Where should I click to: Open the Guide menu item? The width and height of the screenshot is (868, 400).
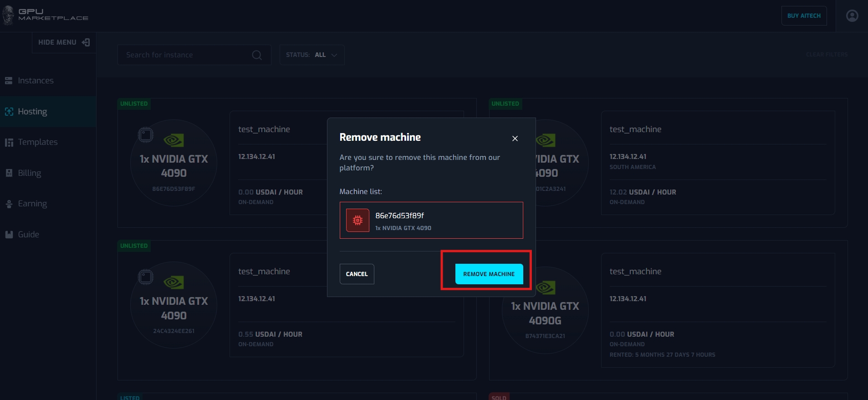click(x=28, y=235)
